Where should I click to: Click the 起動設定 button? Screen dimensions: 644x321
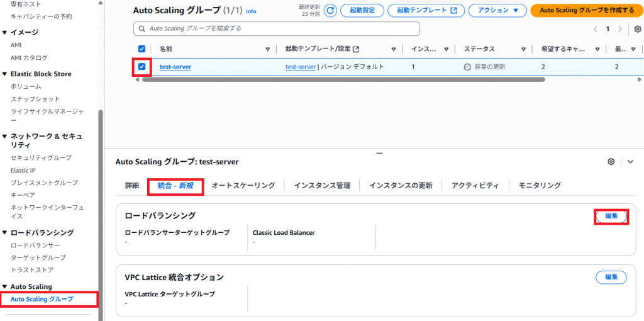pos(362,10)
